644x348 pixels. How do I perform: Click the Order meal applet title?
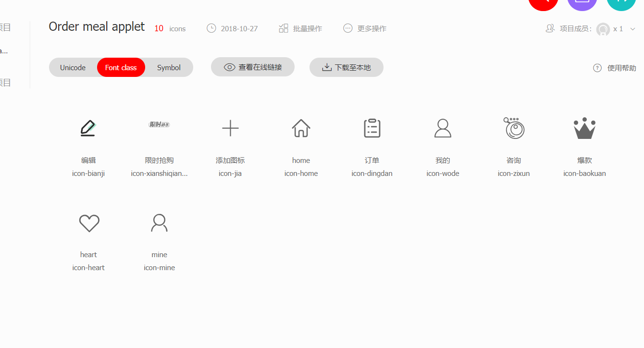[x=97, y=26]
